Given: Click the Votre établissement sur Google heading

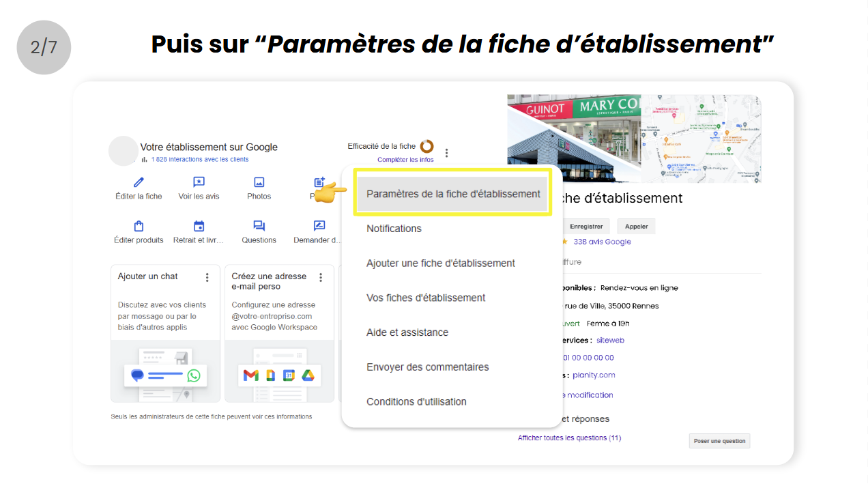Looking at the screenshot, I should point(209,147).
